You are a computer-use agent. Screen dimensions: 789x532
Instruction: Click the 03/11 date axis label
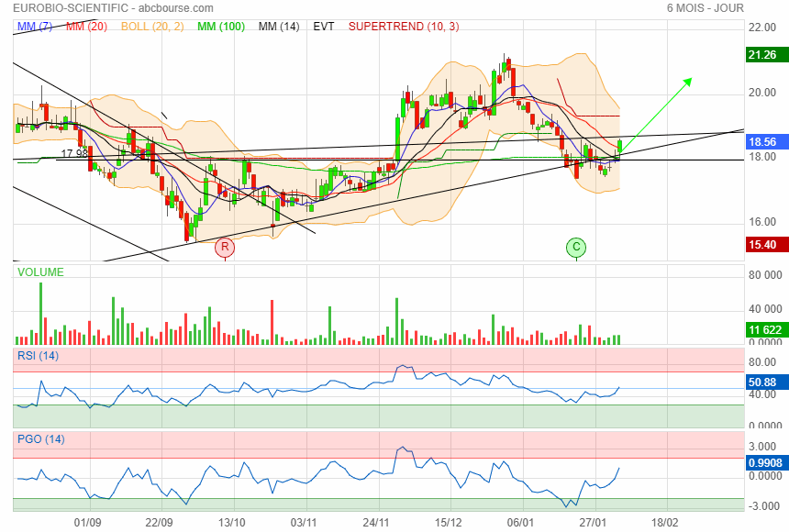click(x=304, y=523)
